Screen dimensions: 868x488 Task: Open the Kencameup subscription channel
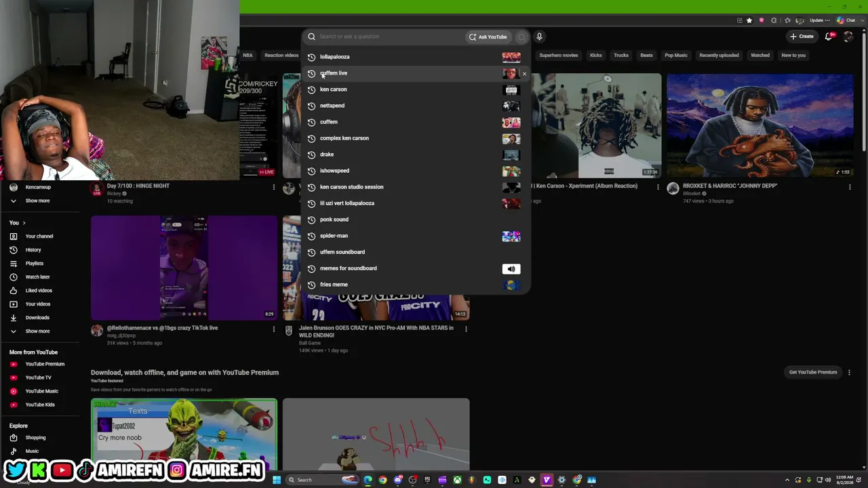tap(38, 187)
